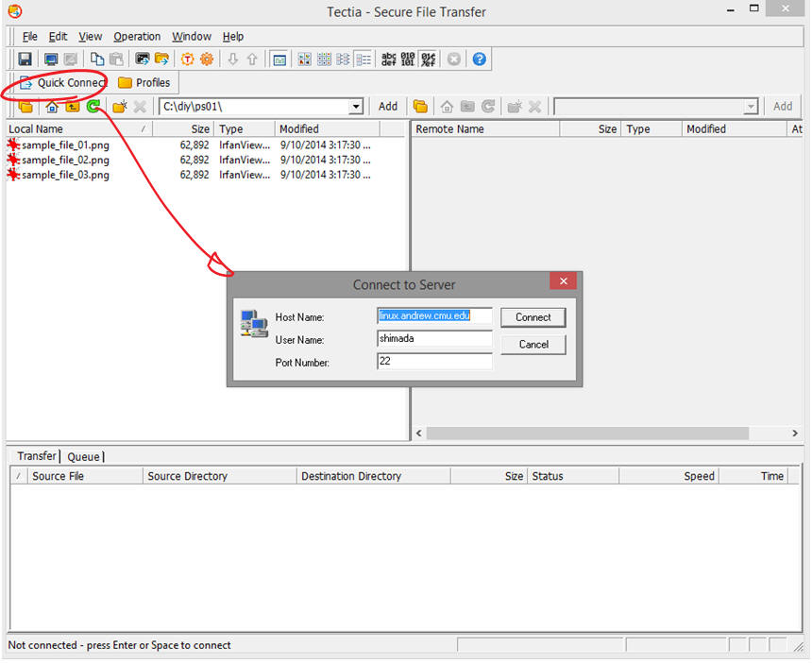Viewport: 812px width, 663px height.
Task: Click Connect in Connect to Server dialog
Action: (533, 317)
